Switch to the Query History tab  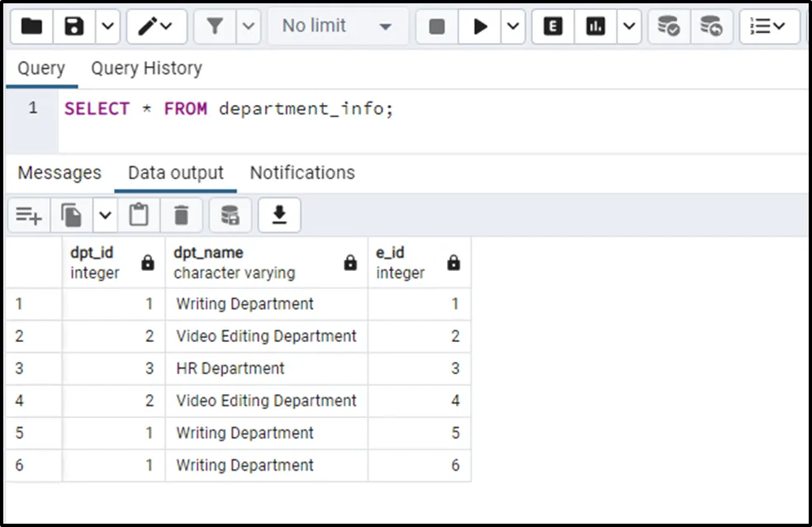point(146,69)
